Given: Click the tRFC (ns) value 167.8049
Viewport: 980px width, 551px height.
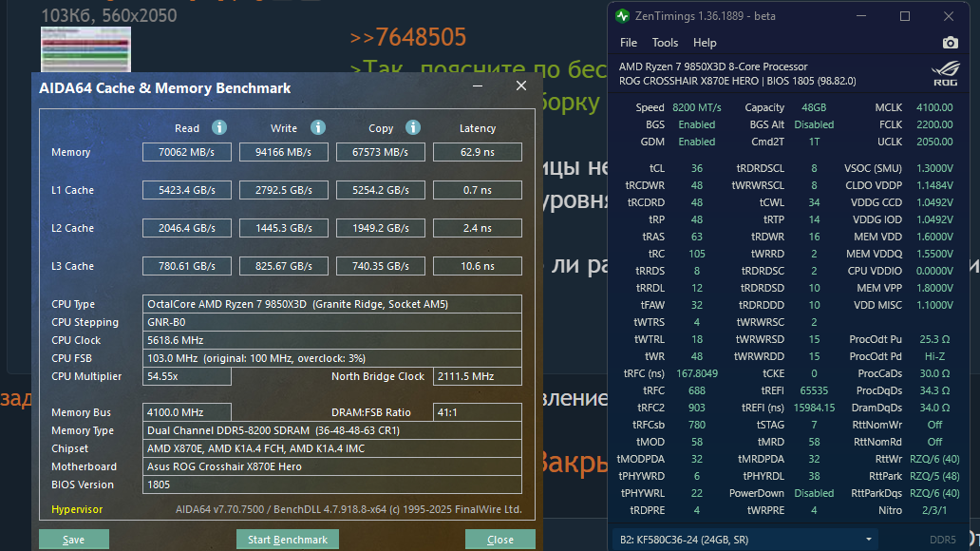Looking at the screenshot, I should point(697,373).
